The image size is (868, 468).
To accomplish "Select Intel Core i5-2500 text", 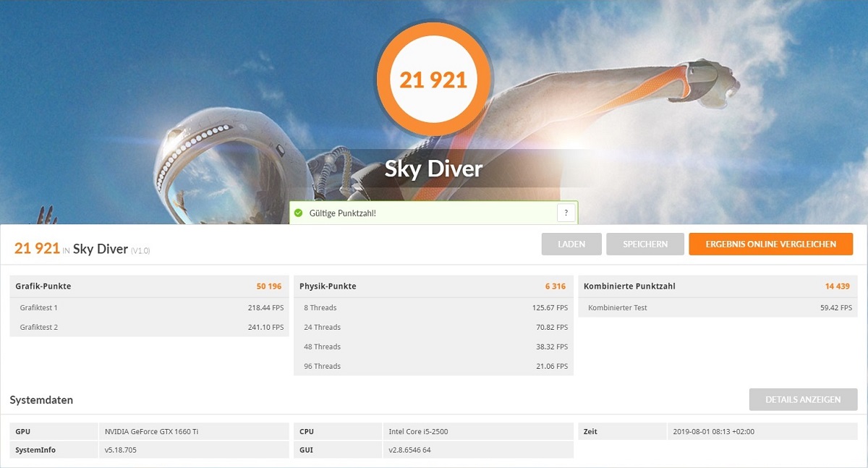I will point(419,432).
